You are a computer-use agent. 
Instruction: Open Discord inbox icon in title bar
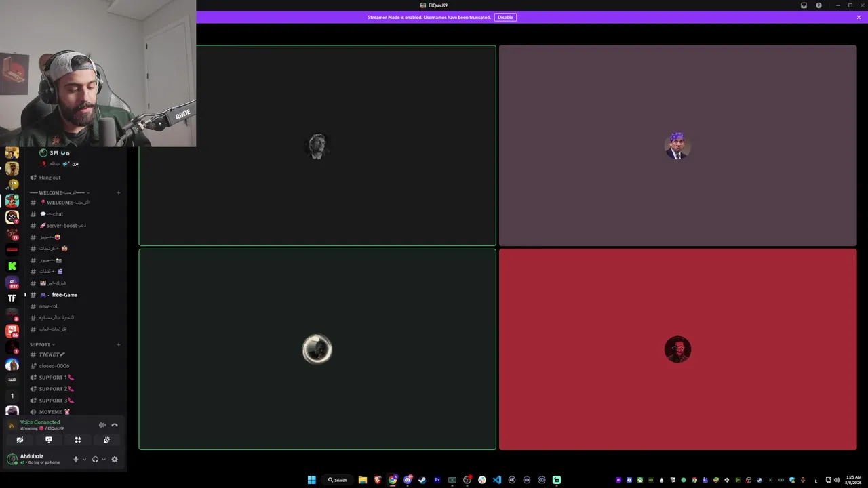pos(804,5)
